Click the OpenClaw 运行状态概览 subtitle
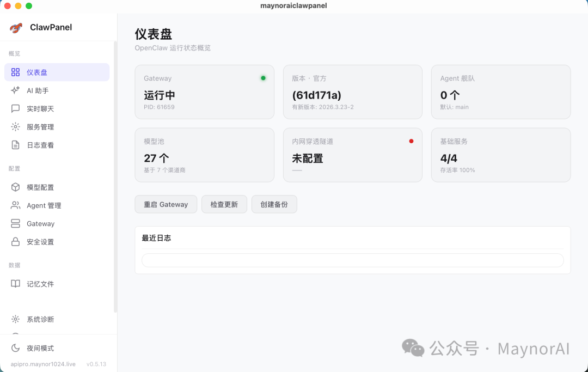Viewport: 588px width, 372px height. (x=173, y=48)
